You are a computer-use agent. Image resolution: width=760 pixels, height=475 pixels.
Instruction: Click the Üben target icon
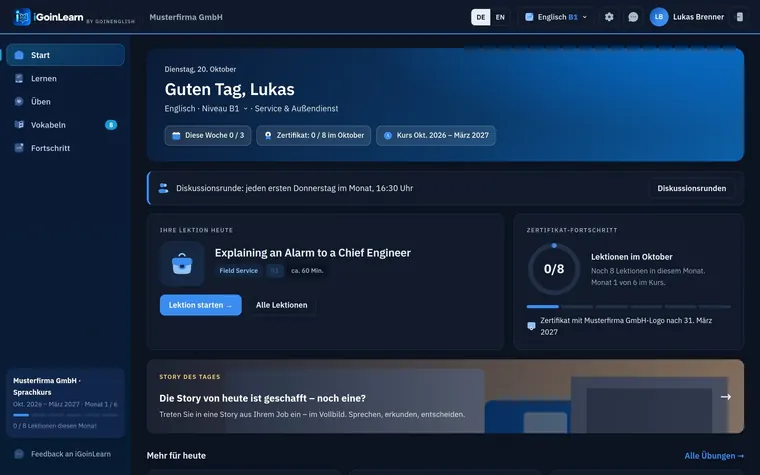tap(19, 101)
